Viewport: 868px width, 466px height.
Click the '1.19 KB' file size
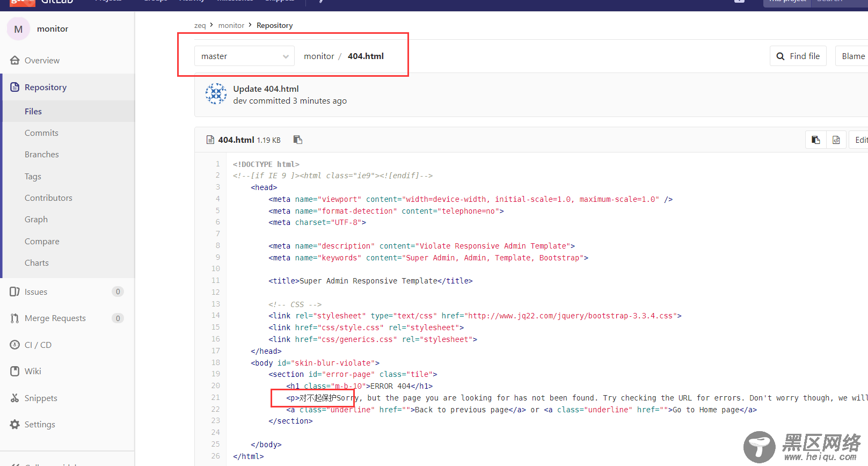[x=268, y=140]
